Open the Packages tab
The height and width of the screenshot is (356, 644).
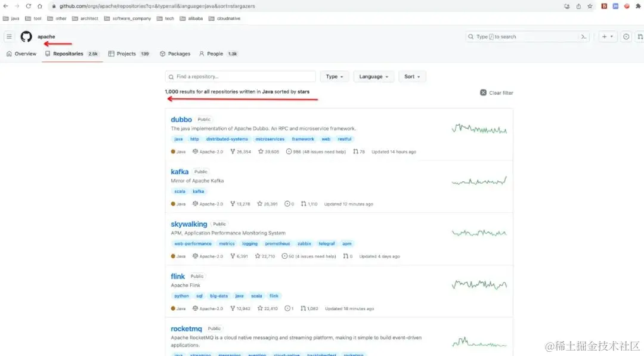[175, 54]
